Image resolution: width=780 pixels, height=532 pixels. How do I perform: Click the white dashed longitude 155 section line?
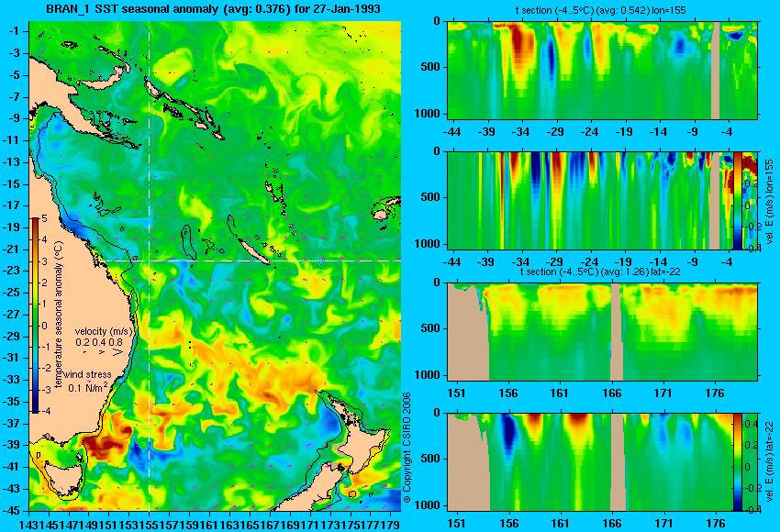tap(149, 266)
